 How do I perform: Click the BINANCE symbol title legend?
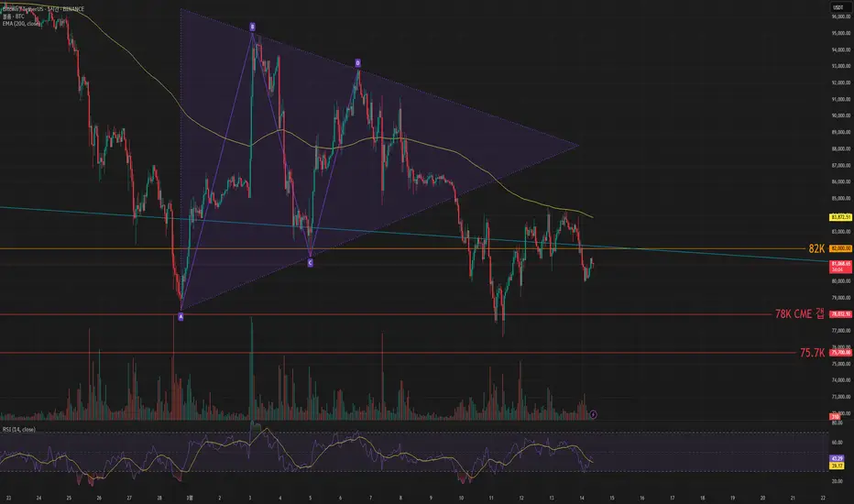[43, 9]
